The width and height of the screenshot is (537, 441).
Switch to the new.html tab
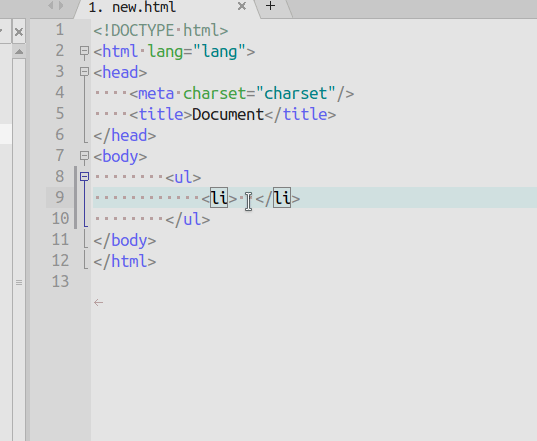(x=132, y=7)
